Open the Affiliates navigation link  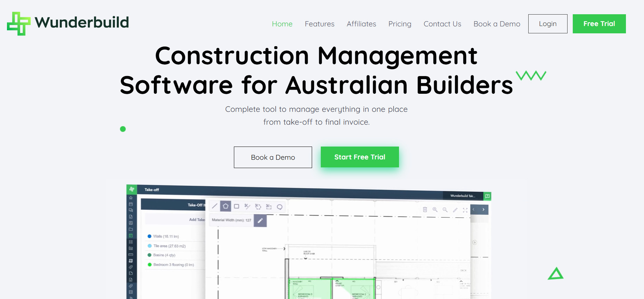click(x=361, y=24)
